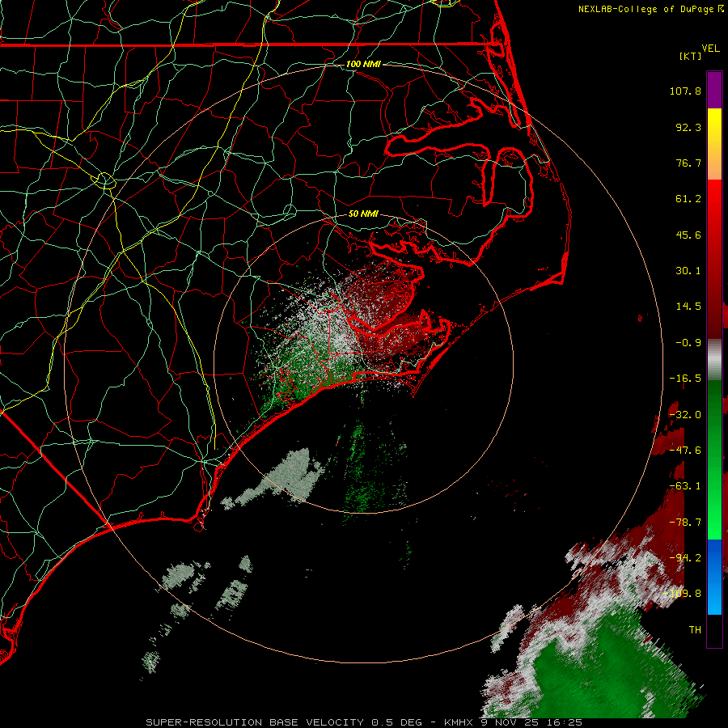This screenshot has height=728, width=728.
Task: Click the [KT] units label
Action: pos(690,56)
